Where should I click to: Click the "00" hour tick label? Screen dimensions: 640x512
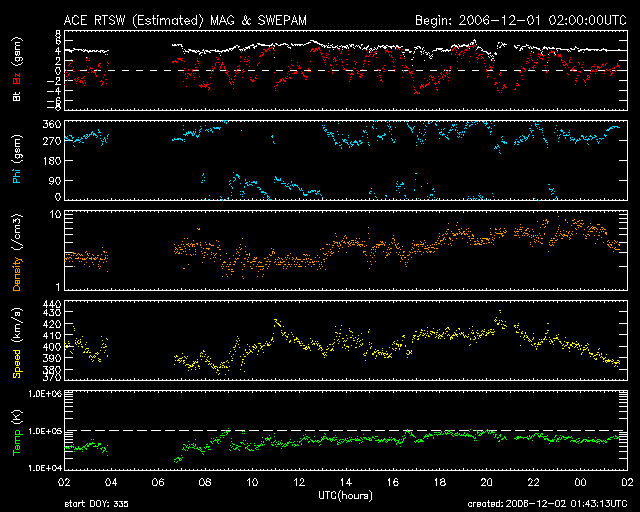pyautogui.click(x=580, y=482)
